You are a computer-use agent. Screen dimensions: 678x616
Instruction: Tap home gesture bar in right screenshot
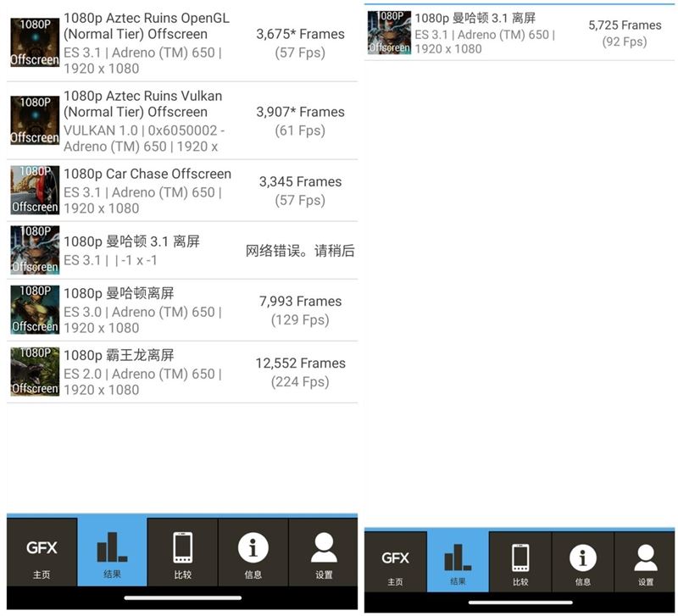pos(520,602)
